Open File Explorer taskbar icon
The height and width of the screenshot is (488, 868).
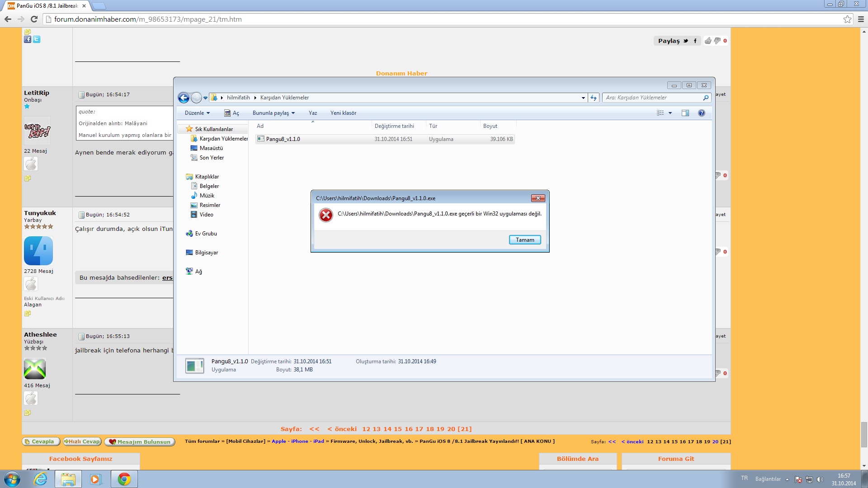[x=68, y=479]
